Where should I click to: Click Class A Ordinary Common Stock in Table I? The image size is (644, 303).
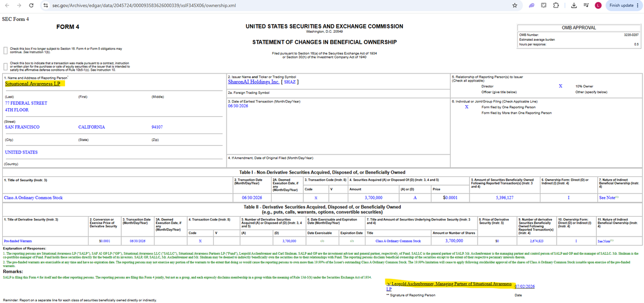point(33,198)
